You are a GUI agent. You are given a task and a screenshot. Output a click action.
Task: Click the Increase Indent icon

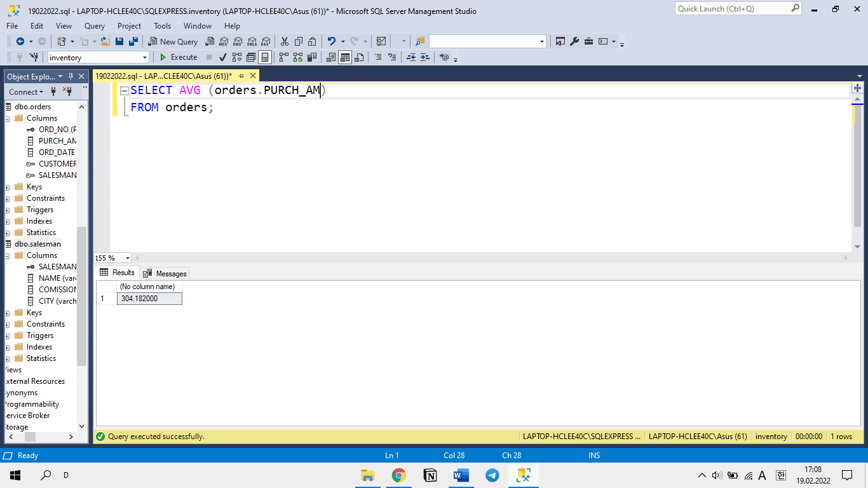pyautogui.click(x=425, y=57)
